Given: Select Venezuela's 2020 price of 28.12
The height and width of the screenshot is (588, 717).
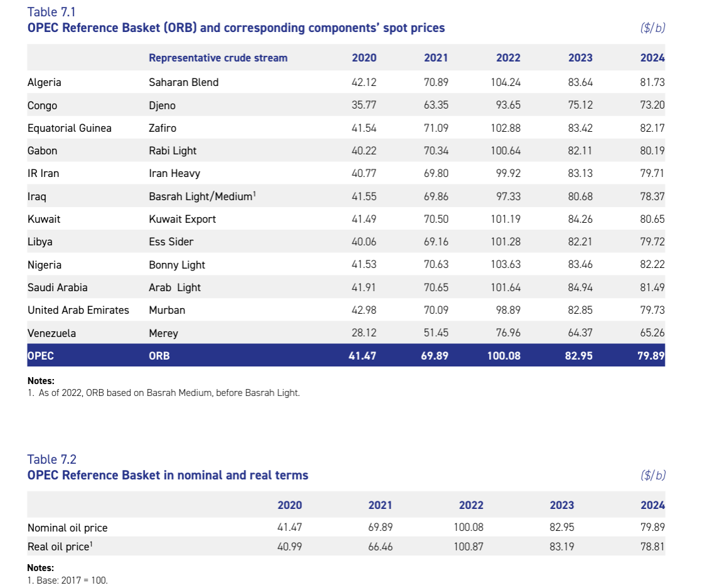Looking at the screenshot, I should (364, 333).
